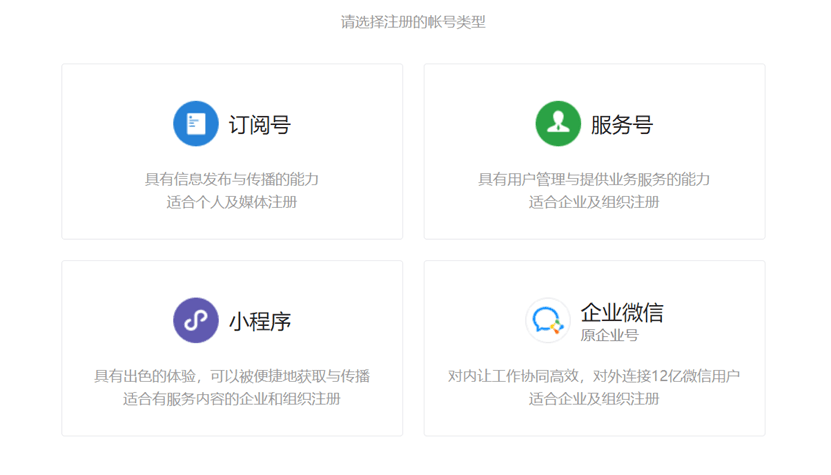Image resolution: width=831 pixels, height=475 pixels.
Task: Select the 服务号 account type title
Action: pyautogui.click(x=622, y=125)
